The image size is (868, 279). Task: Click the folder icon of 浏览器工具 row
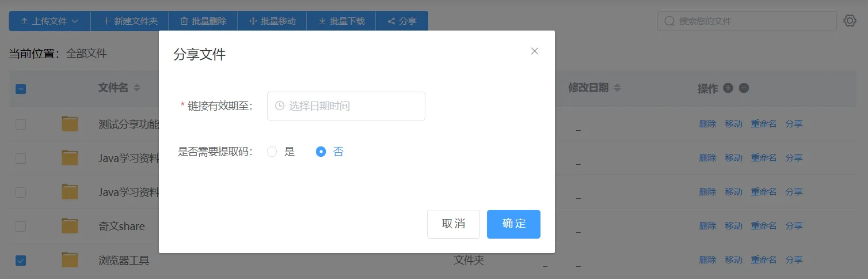coord(70,260)
